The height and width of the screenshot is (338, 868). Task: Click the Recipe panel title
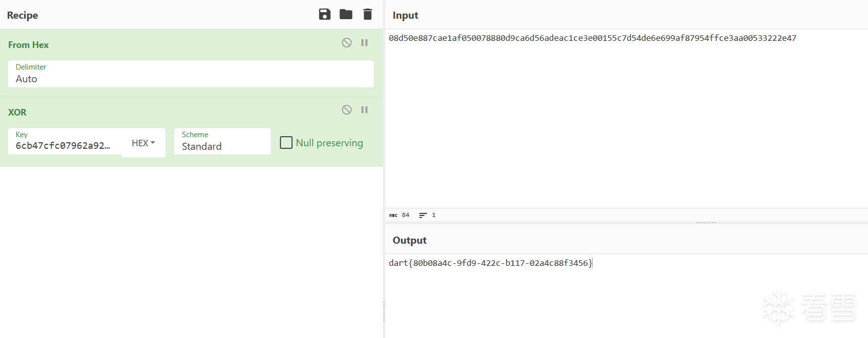click(23, 16)
